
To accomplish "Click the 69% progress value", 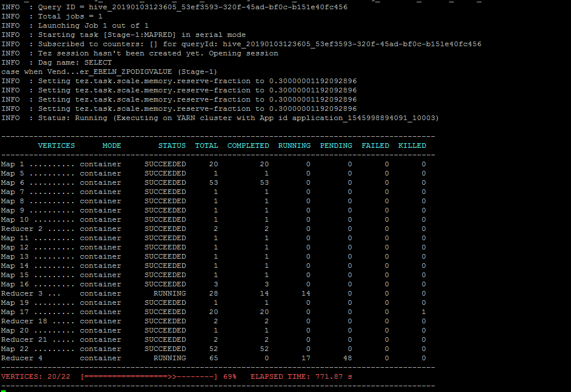I will [x=230, y=377].
